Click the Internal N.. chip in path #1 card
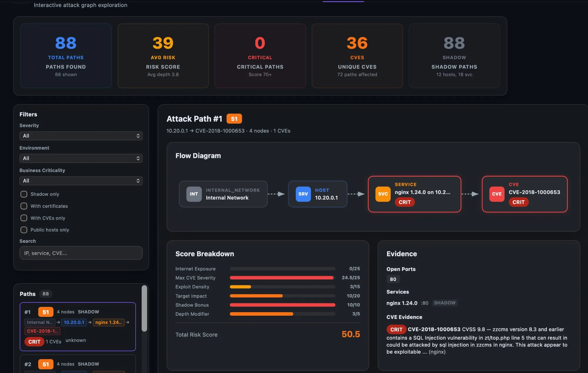Screen dimensions: 588x373 point(40,322)
